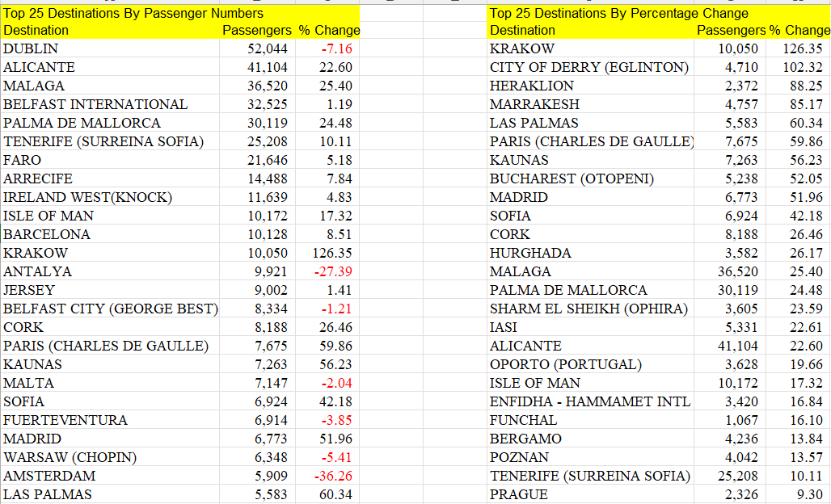Select the ENFIDHA - HAMMAMET INTL cell
The image size is (831, 504).
point(590,401)
